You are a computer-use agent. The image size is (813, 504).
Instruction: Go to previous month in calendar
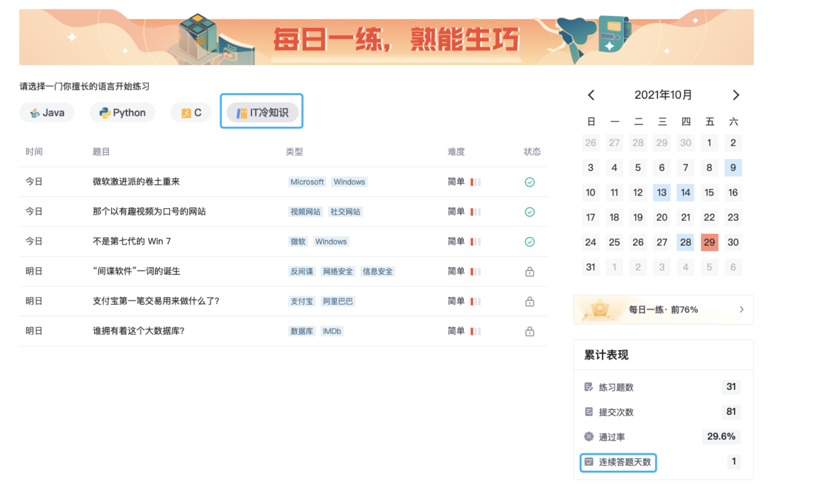(591, 95)
